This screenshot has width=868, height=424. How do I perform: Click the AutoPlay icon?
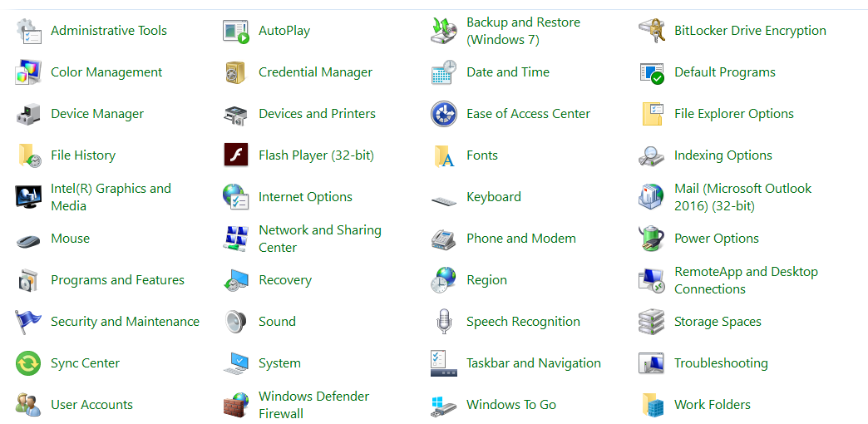tap(236, 31)
